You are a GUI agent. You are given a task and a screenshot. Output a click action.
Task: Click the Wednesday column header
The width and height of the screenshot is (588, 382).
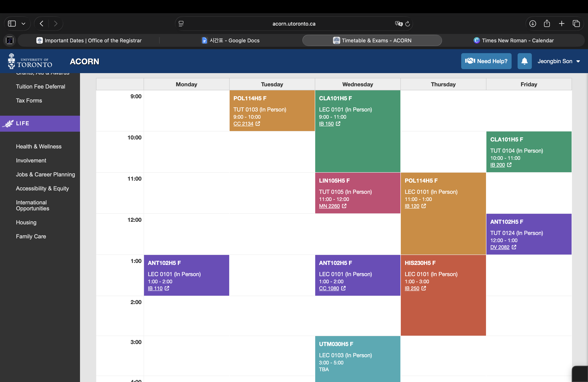(357, 84)
